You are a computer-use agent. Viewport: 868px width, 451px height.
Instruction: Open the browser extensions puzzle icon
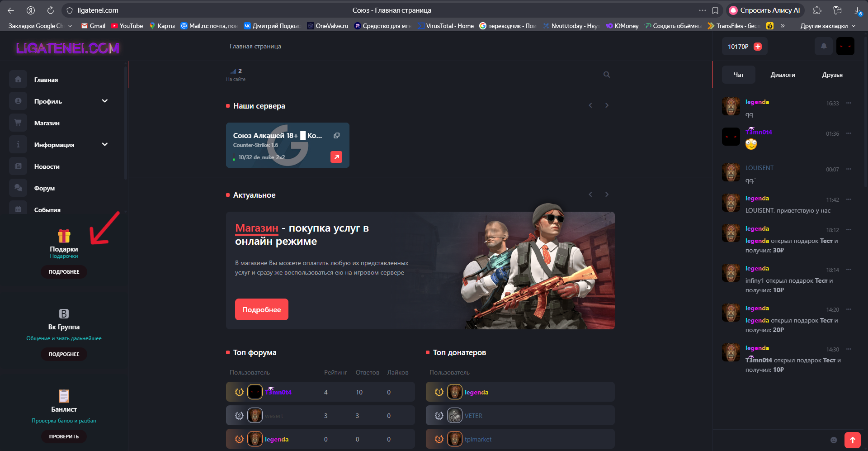click(817, 10)
